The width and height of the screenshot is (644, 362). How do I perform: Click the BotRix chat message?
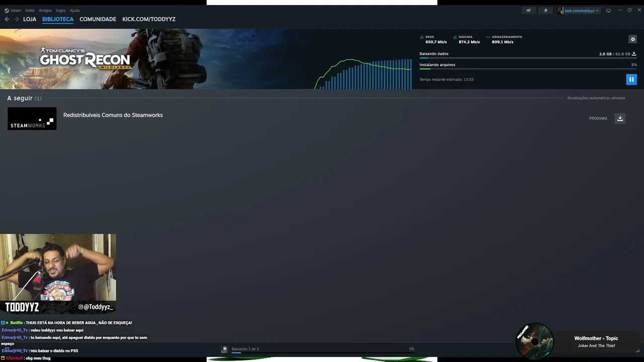66,323
